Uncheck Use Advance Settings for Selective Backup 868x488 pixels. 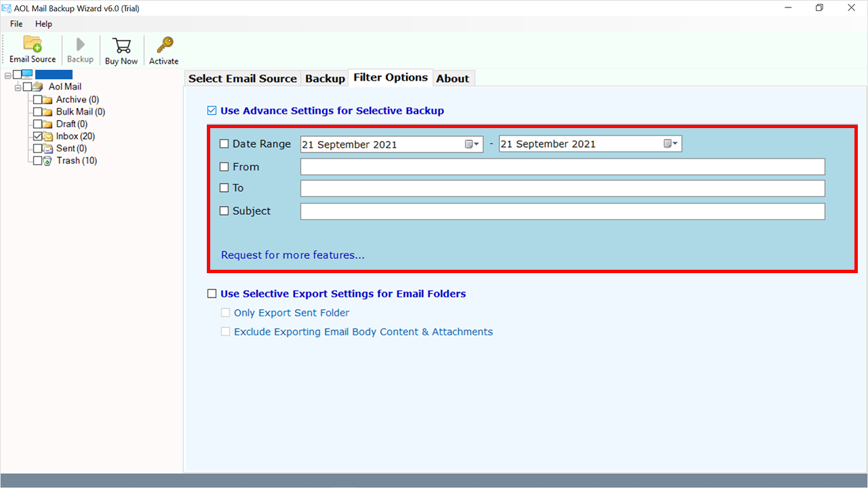(212, 110)
